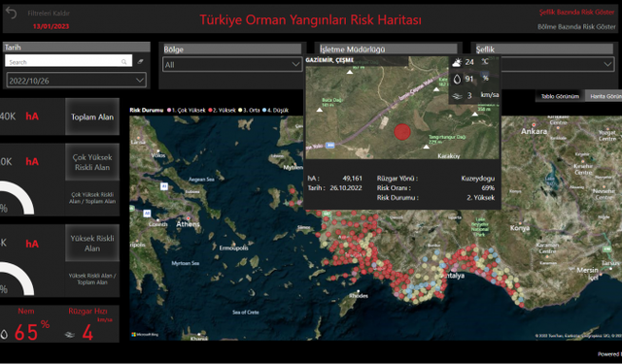The image size is (622, 364).
Task: Open the date dropdown showing 2022/10/26
Action: click(x=76, y=81)
